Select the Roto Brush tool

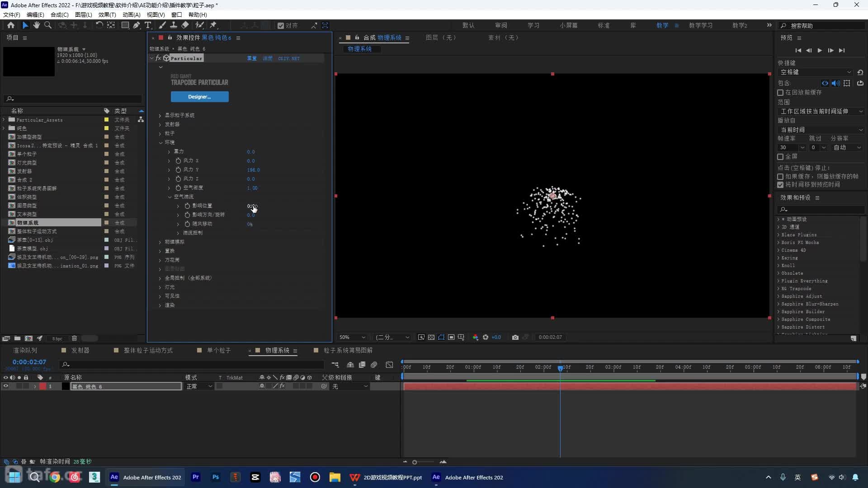[x=199, y=25]
